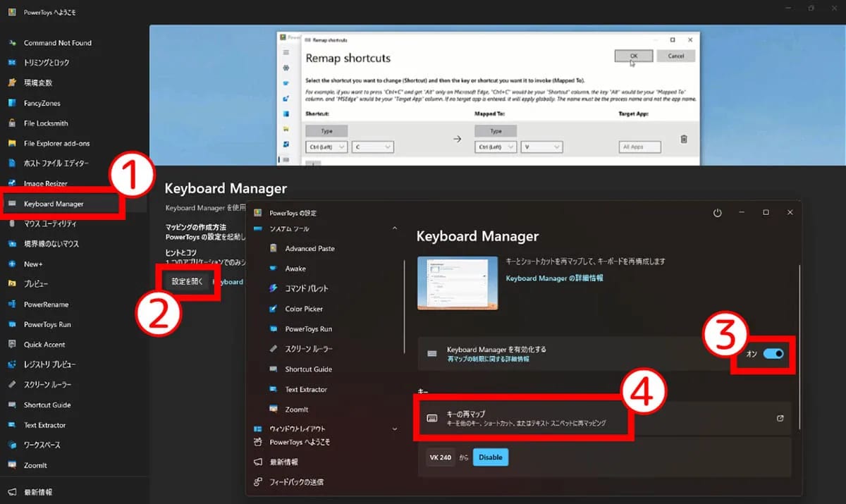
Task: Click the All Apps target app field
Action: tap(640, 147)
